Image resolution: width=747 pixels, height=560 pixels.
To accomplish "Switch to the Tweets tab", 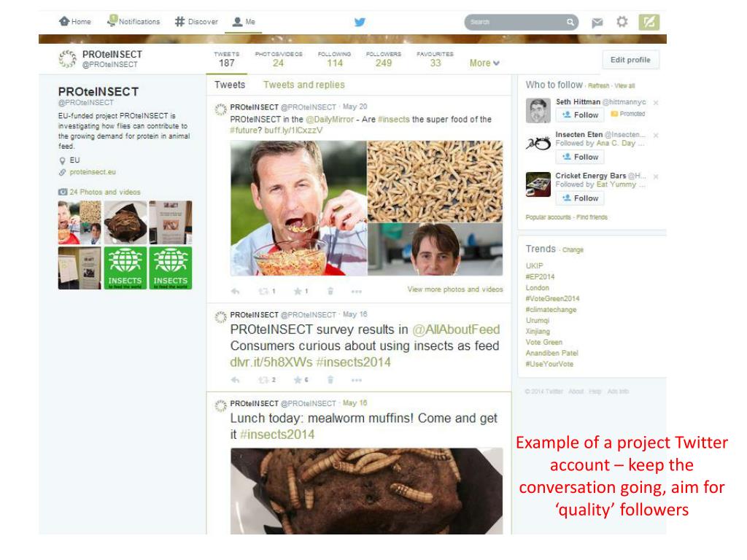I will pos(230,85).
